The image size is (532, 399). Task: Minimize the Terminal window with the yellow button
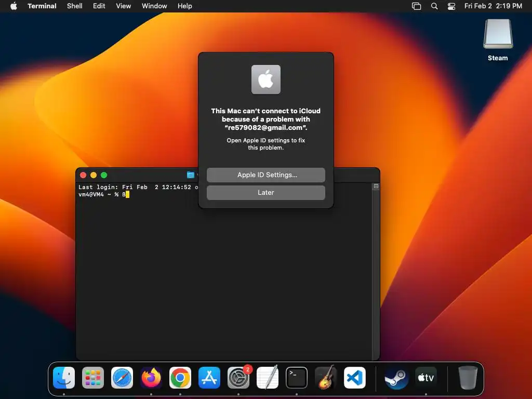click(94, 175)
